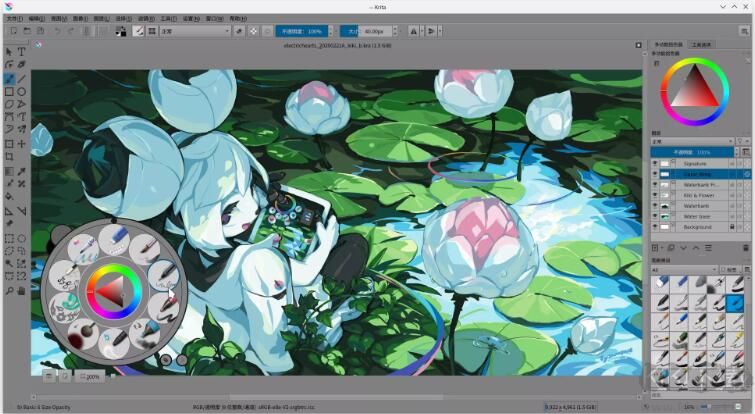Viewport: 755px width, 414px height.
Task: Click the horizontal canvas scrollbar
Action: [336, 398]
